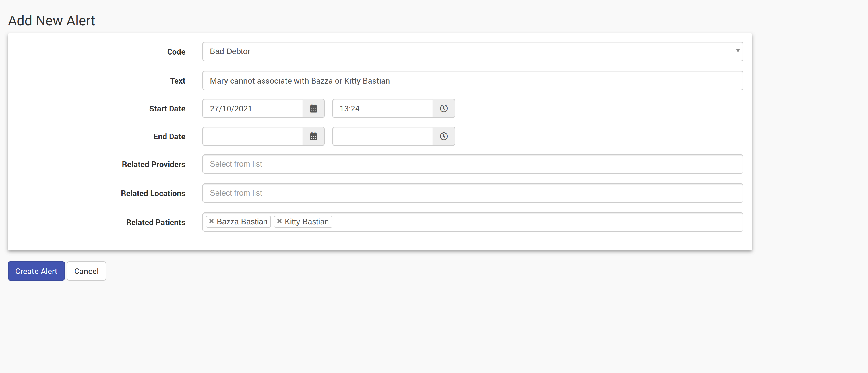868x373 pixels.
Task: Click the Kitty Bastian patient tag
Action: pyautogui.click(x=307, y=222)
